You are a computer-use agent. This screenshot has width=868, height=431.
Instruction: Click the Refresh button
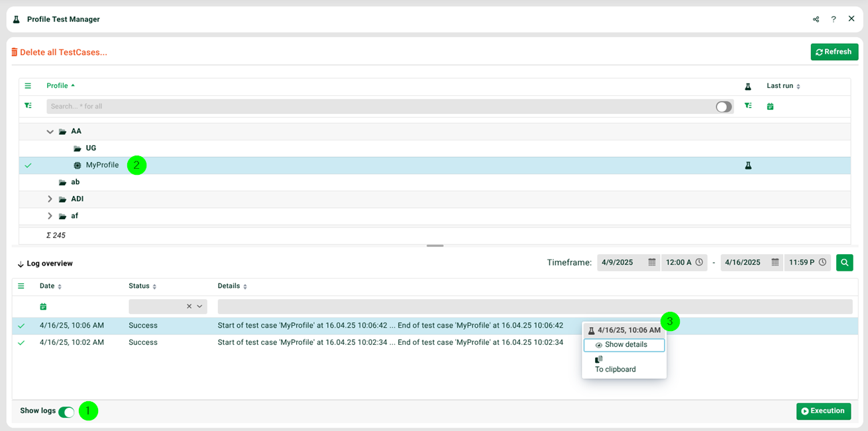point(834,52)
